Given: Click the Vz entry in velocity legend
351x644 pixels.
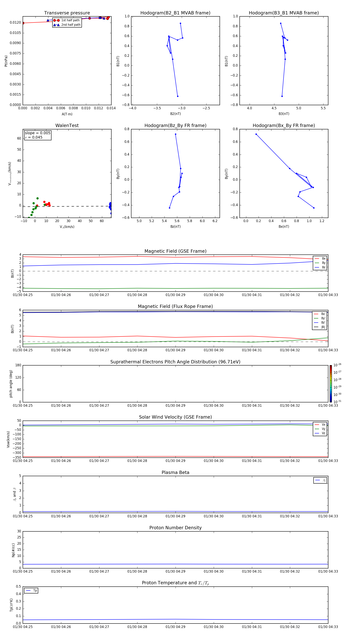Looking at the screenshot, I should [x=320, y=433].
